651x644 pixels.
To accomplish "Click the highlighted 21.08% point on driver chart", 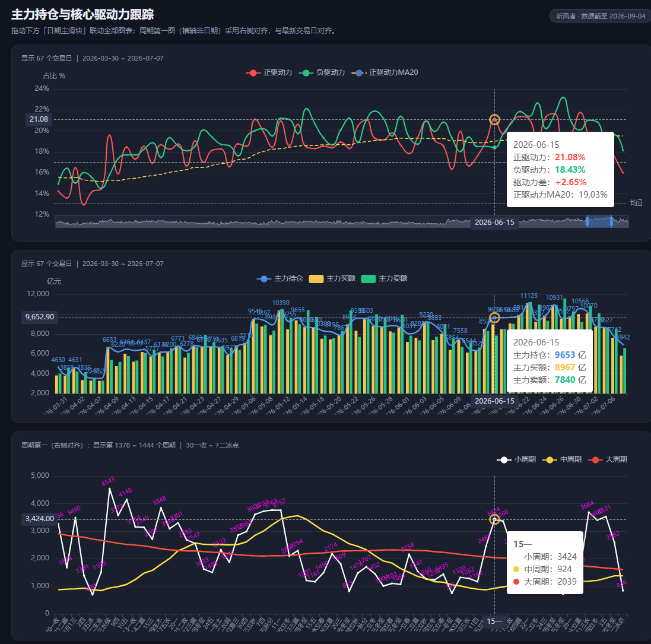I will pos(494,120).
